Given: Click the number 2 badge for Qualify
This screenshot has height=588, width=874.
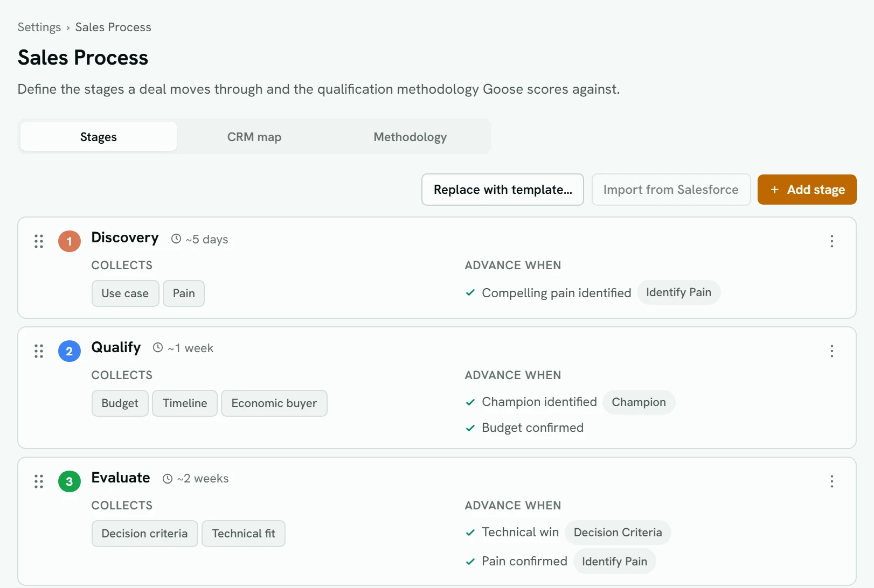Looking at the screenshot, I should [70, 351].
